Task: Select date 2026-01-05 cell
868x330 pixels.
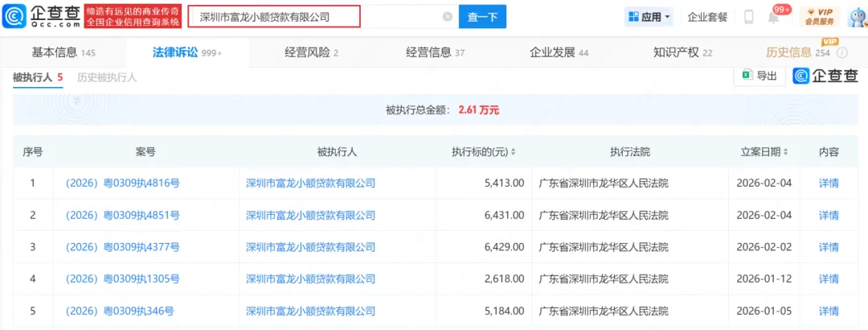Action: tap(764, 311)
